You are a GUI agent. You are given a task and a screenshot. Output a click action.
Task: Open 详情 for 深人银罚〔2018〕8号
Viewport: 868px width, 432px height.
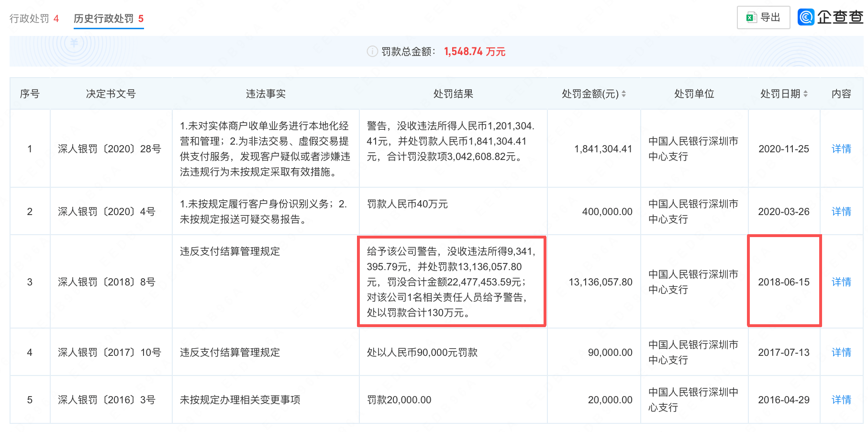tap(841, 282)
